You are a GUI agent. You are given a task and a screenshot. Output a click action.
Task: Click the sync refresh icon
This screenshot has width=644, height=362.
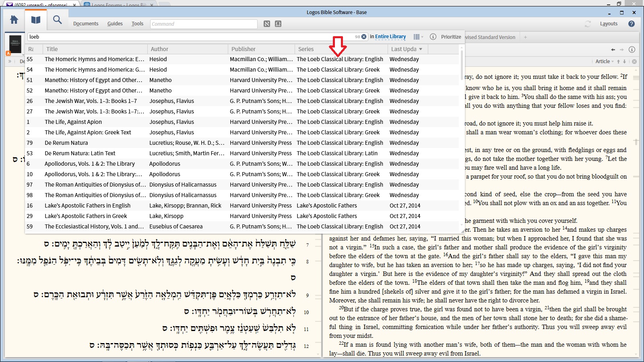tap(588, 24)
